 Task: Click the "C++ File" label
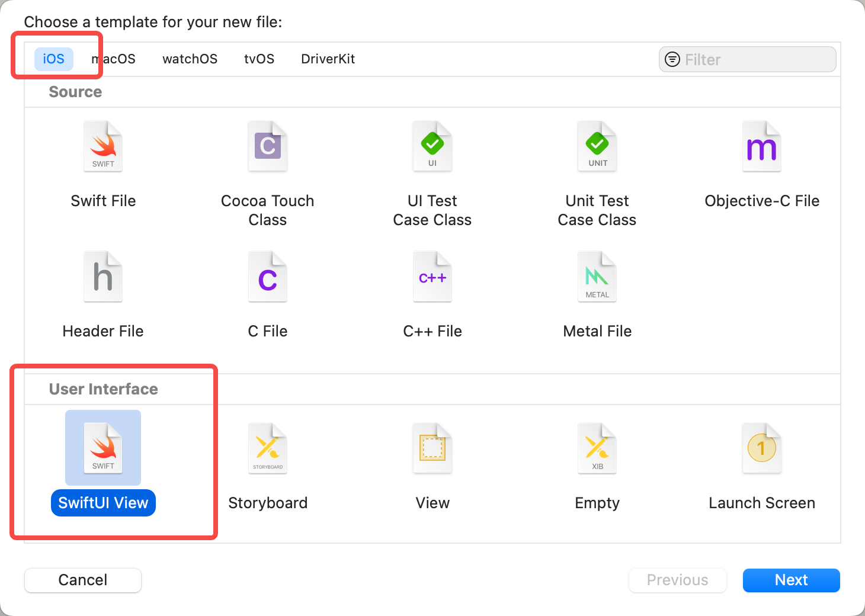tap(432, 331)
